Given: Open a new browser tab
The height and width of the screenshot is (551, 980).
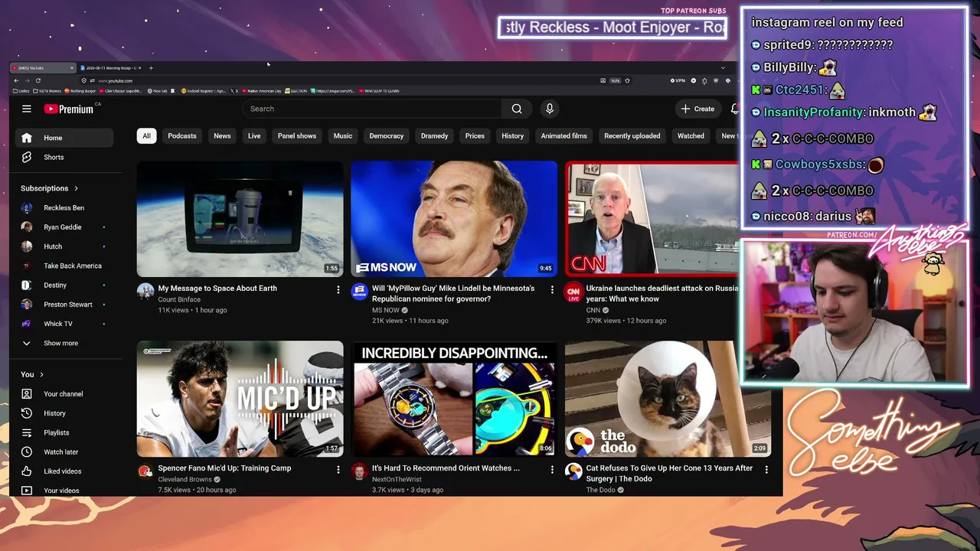Looking at the screenshot, I should (x=151, y=68).
